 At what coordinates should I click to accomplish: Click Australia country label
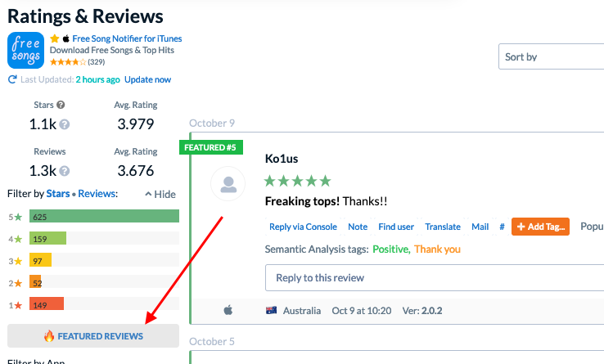click(302, 311)
